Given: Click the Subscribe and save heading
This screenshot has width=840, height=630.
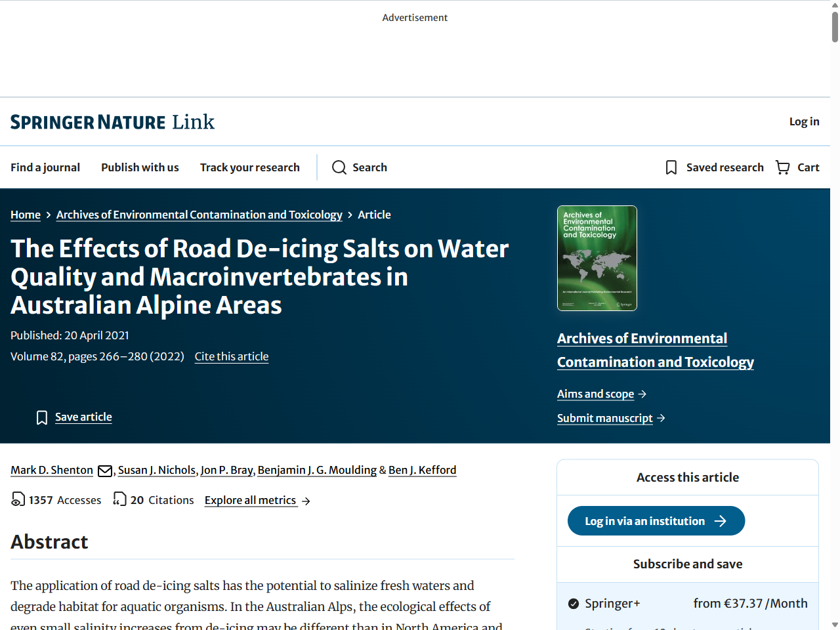Looking at the screenshot, I should 688,564.
